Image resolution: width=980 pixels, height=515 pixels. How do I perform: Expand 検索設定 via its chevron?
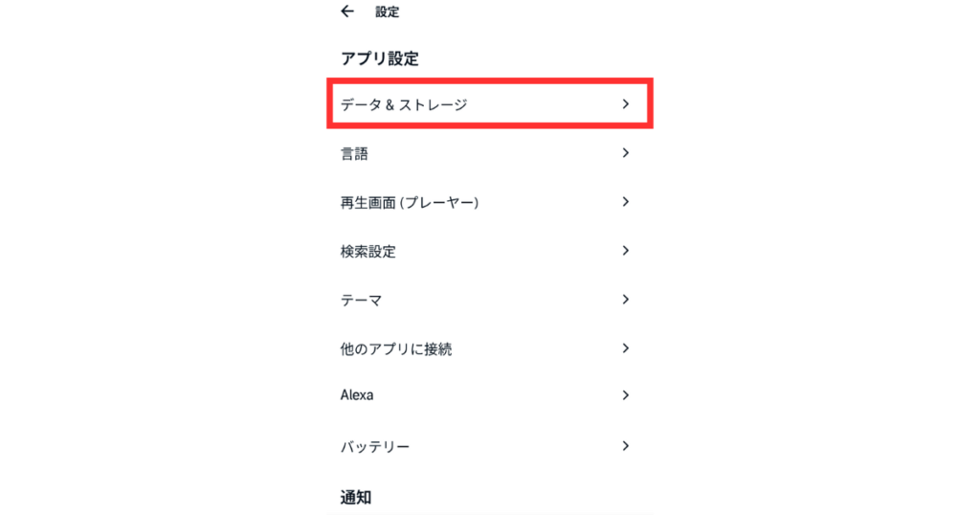(x=626, y=251)
